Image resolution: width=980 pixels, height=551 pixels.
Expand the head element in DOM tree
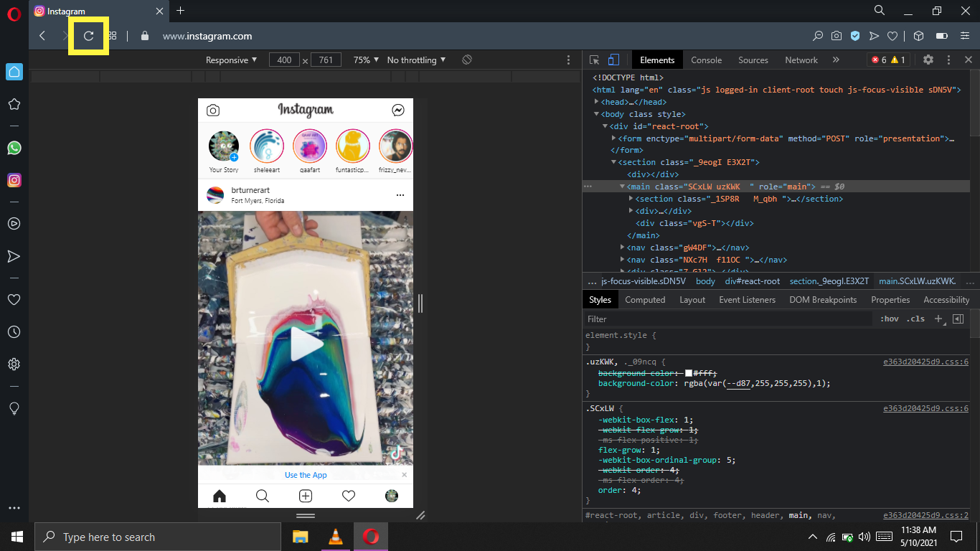pyautogui.click(x=596, y=102)
